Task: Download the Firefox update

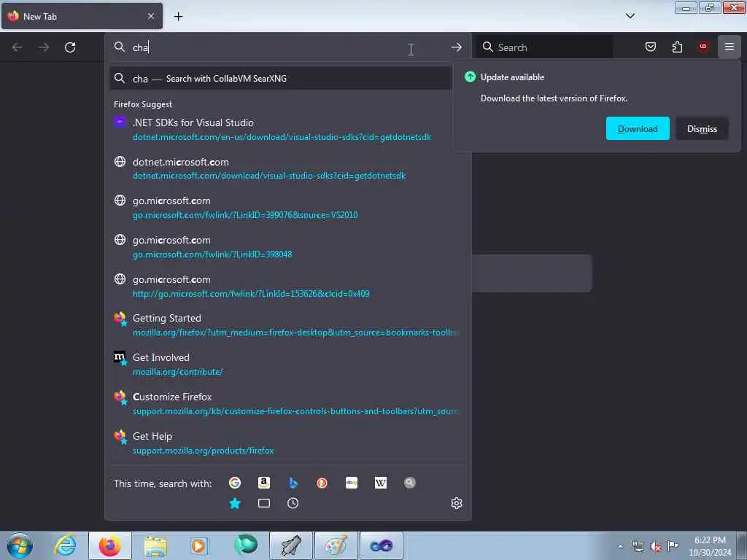Action: pyautogui.click(x=638, y=128)
